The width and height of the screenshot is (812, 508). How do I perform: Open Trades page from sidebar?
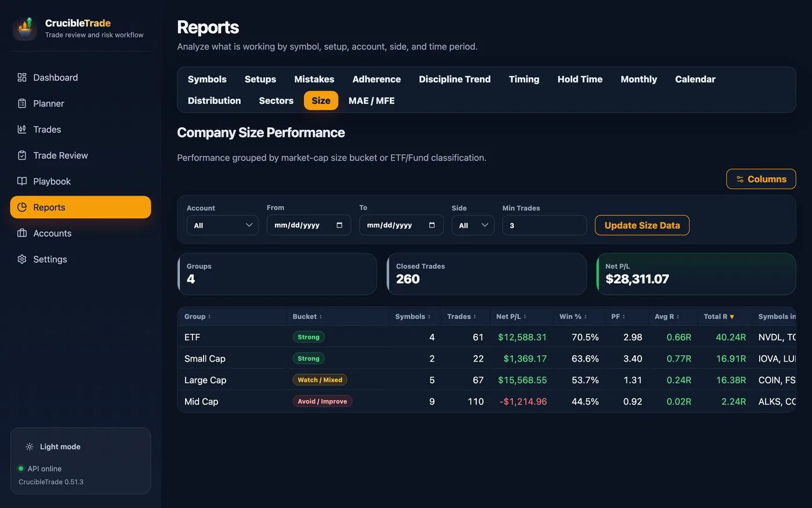pyautogui.click(x=81, y=129)
